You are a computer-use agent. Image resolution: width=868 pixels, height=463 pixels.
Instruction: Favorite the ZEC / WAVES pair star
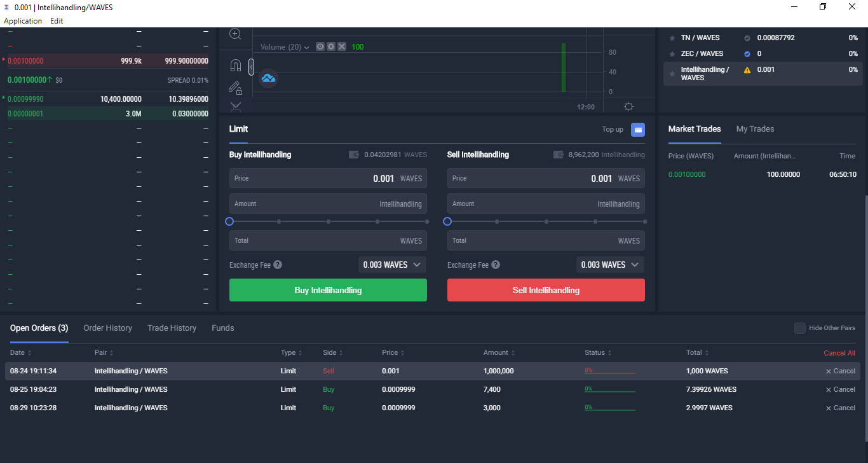[x=672, y=54]
